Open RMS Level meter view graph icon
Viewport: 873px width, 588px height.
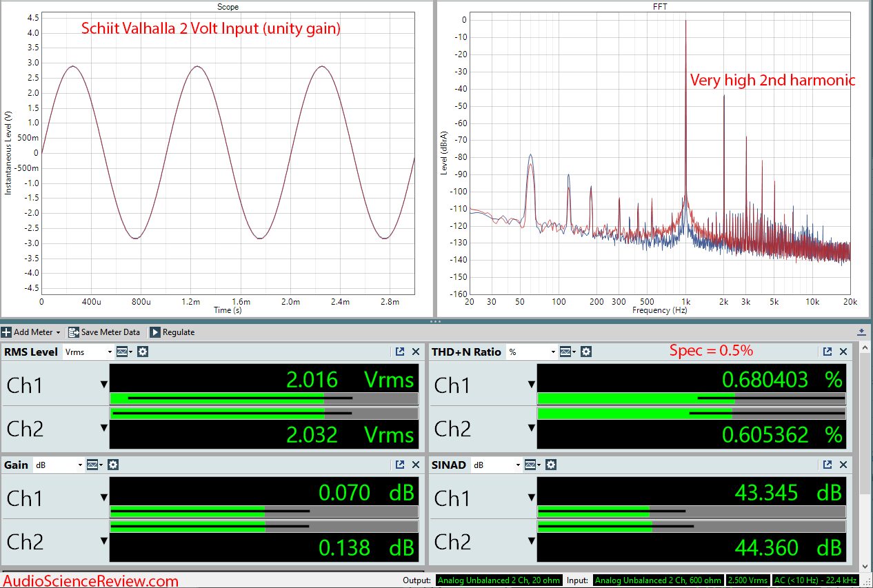(124, 352)
